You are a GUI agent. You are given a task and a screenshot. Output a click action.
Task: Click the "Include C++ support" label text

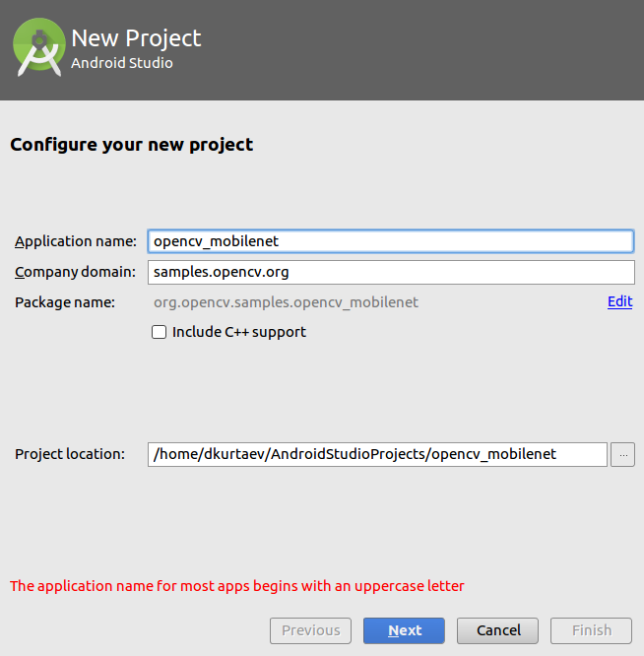238,332
